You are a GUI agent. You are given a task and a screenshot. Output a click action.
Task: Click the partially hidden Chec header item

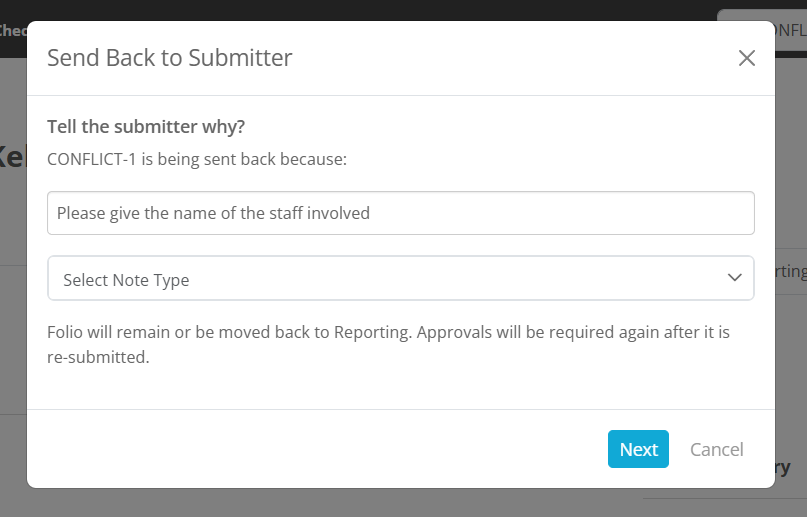(x=13, y=30)
